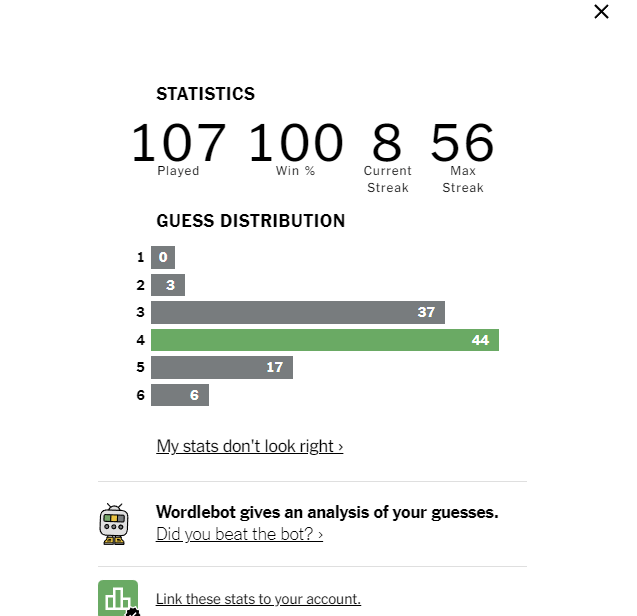Click the row label 4 in distribution
This screenshot has width=637, height=616.
click(x=141, y=340)
